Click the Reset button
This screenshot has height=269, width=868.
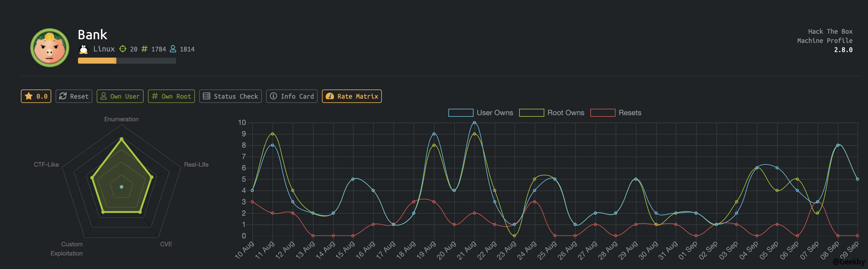[74, 96]
